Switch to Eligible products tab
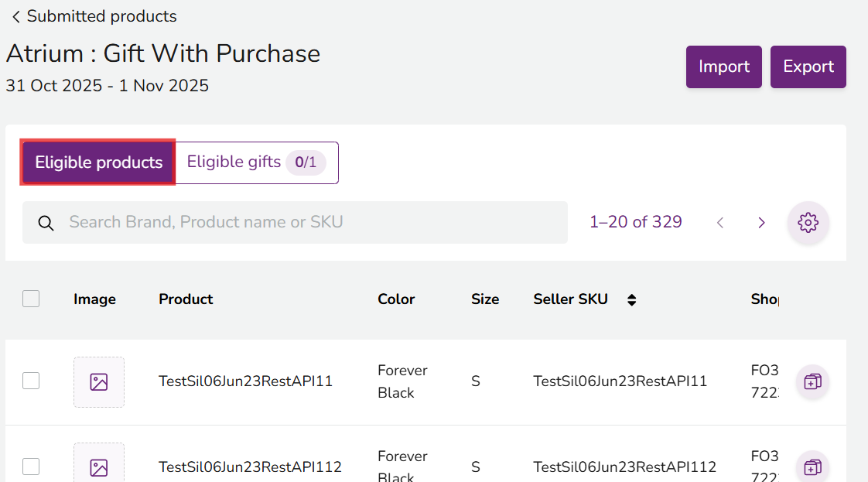Image resolution: width=868 pixels, height=482 pixels. click(98, 162)
